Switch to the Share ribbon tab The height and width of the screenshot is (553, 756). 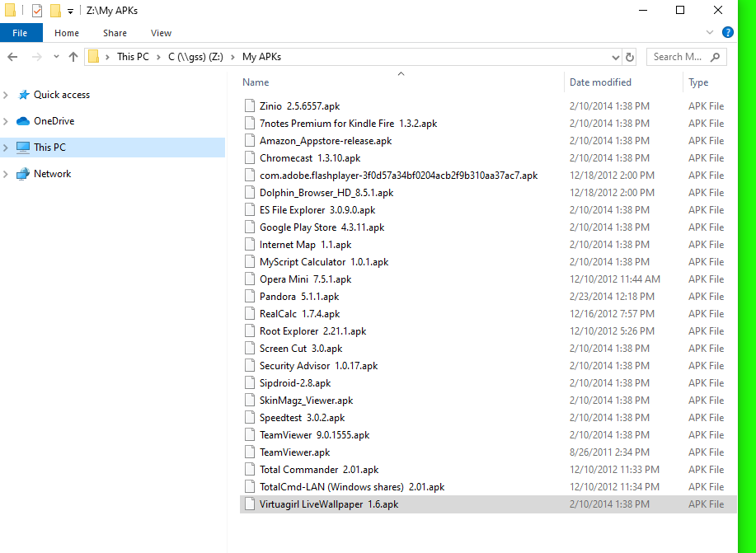(x=115, y=33)
